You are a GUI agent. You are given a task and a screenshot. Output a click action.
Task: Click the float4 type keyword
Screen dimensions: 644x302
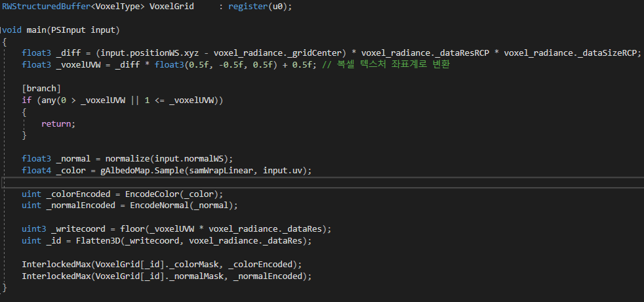(x=36, y=170)
